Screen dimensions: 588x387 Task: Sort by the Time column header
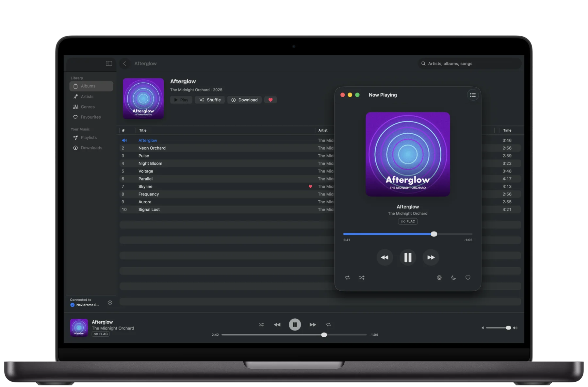pos(507,130)
